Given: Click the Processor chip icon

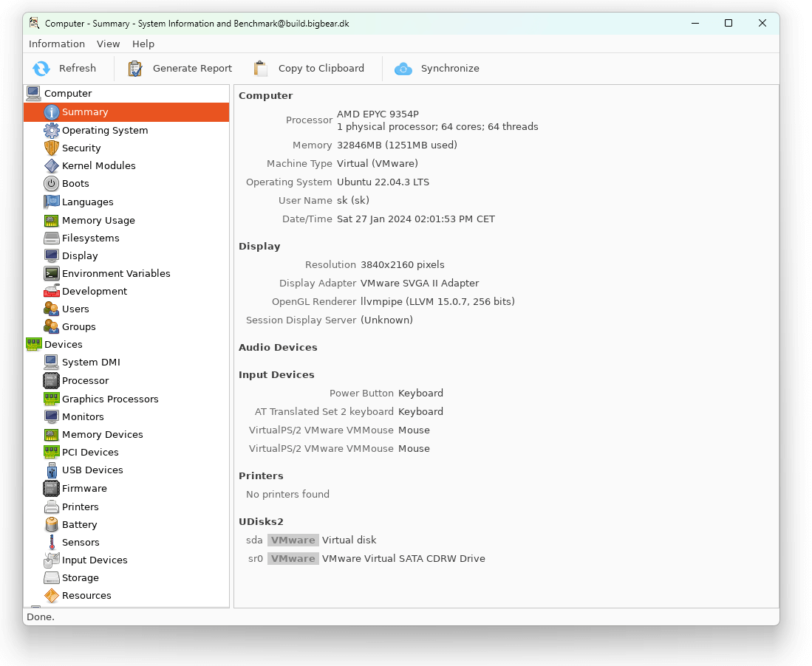Looking at the screenshot, I should 51,381.
